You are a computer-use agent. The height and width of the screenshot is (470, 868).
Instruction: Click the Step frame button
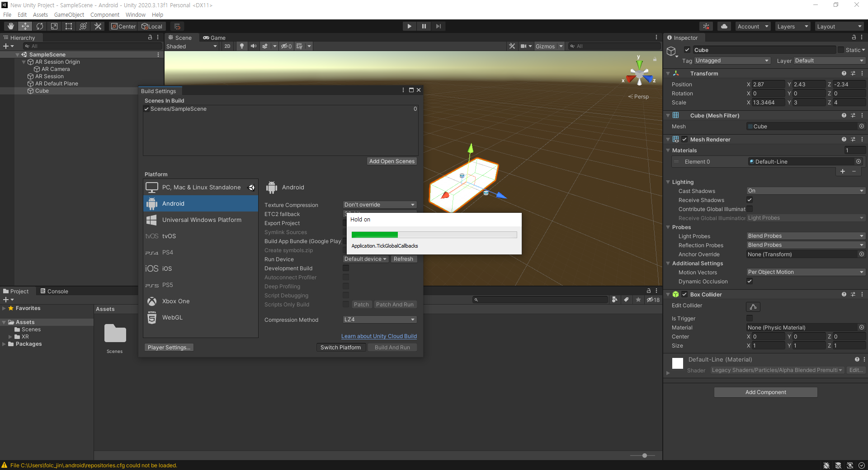coord(438,26)
